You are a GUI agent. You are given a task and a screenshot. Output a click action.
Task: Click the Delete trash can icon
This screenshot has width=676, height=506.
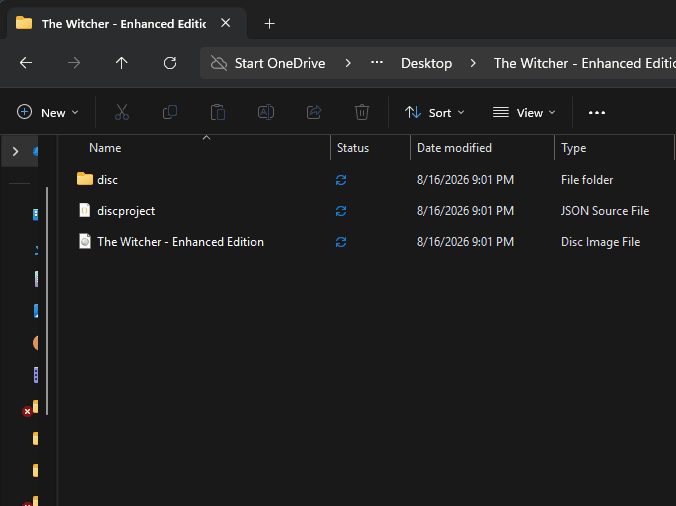tap(362, 112)
